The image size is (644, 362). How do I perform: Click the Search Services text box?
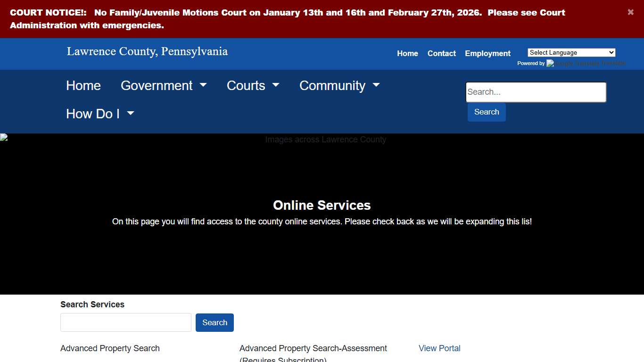pos(125,322)
